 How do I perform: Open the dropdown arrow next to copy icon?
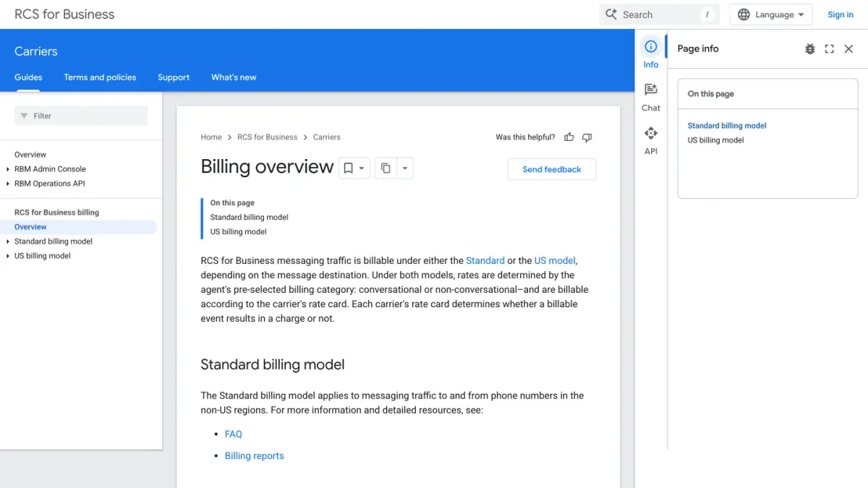point(405,168)
